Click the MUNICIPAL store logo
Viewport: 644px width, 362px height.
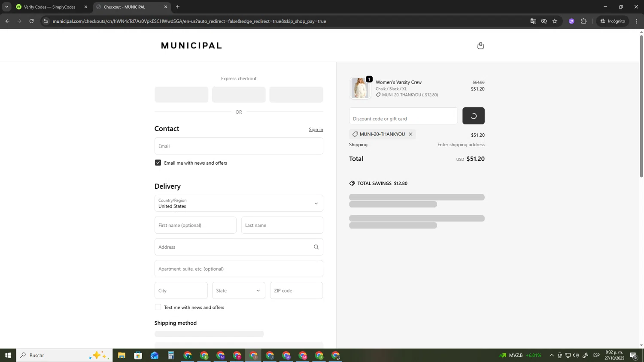(191, 45)
